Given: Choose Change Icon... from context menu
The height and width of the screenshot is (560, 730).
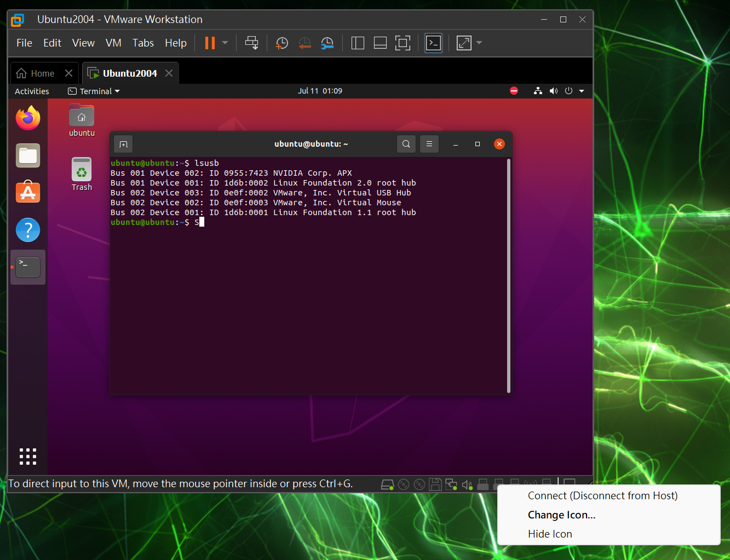Looking at the screenshot, I should click(561, 515).
